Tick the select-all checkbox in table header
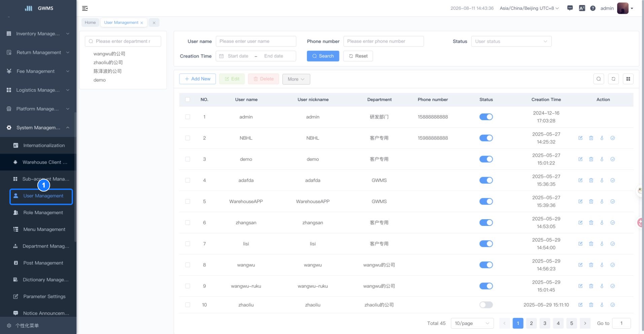 [188, 100]
